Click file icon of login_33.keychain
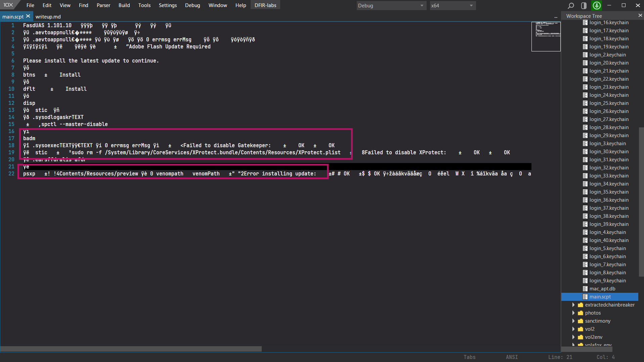Screen dimensions: 644x362 [585, 176]
